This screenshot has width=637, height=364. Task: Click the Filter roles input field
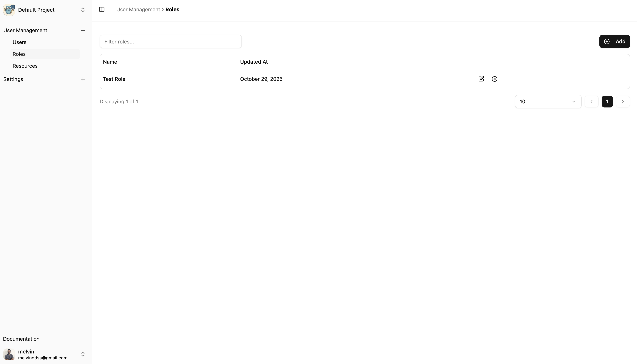170,41
